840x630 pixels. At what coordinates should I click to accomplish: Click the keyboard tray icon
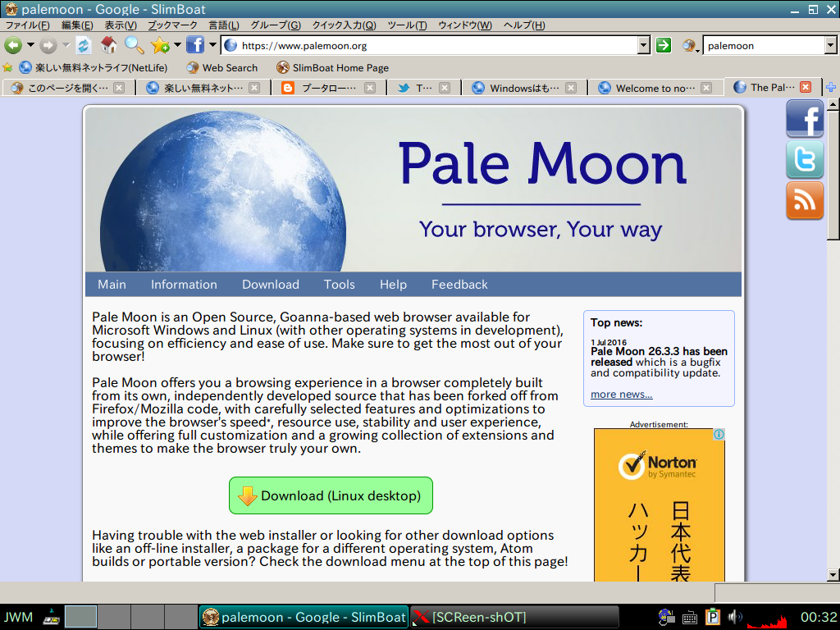(x=689, y=619)
